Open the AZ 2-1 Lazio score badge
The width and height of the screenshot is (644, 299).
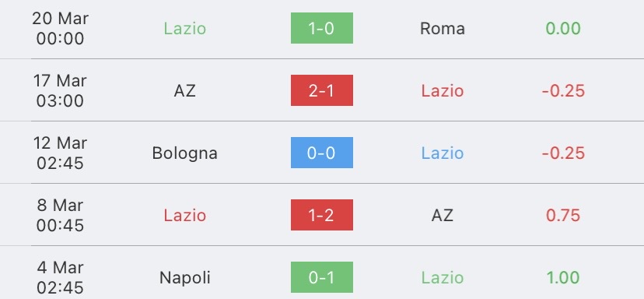coord(321,90)
